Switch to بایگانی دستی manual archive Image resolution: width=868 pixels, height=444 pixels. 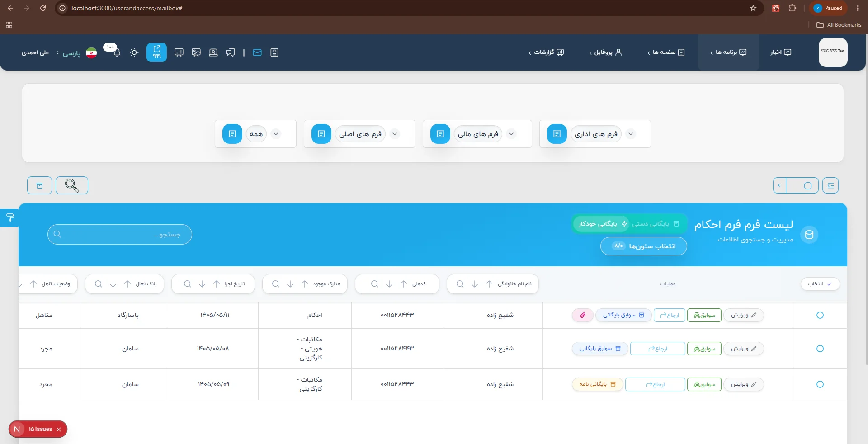656,224
